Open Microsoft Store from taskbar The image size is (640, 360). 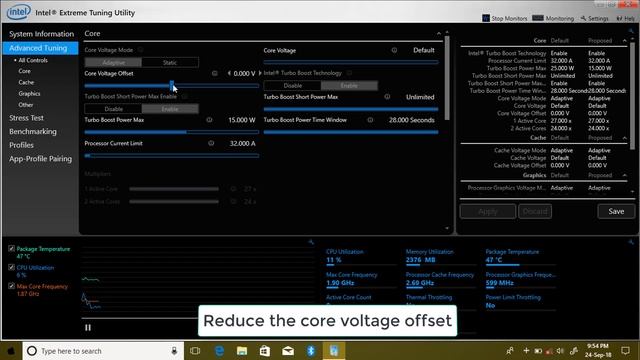[265, 351]
